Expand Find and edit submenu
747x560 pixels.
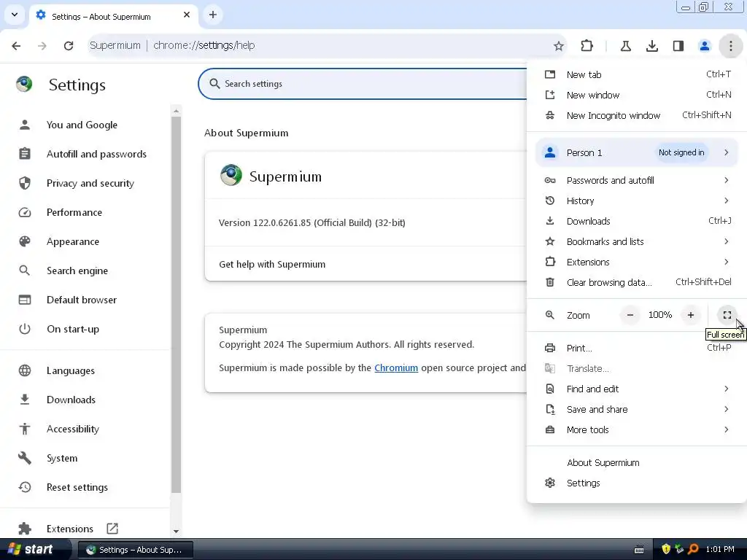(638, 389)
